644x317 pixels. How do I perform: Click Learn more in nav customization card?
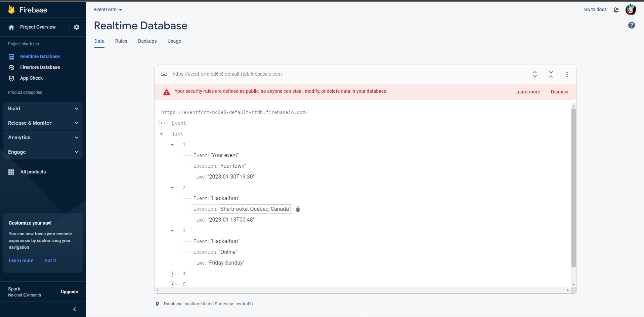[x=21, y=261]
